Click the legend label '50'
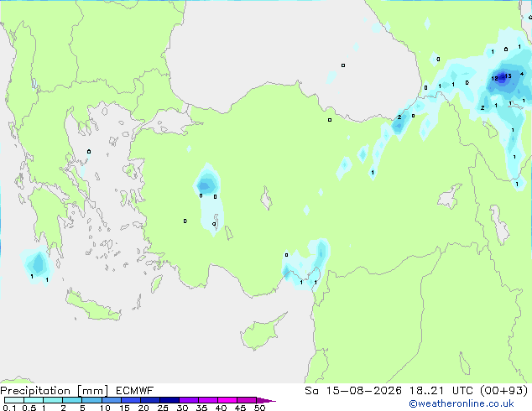 pos(260,408)
